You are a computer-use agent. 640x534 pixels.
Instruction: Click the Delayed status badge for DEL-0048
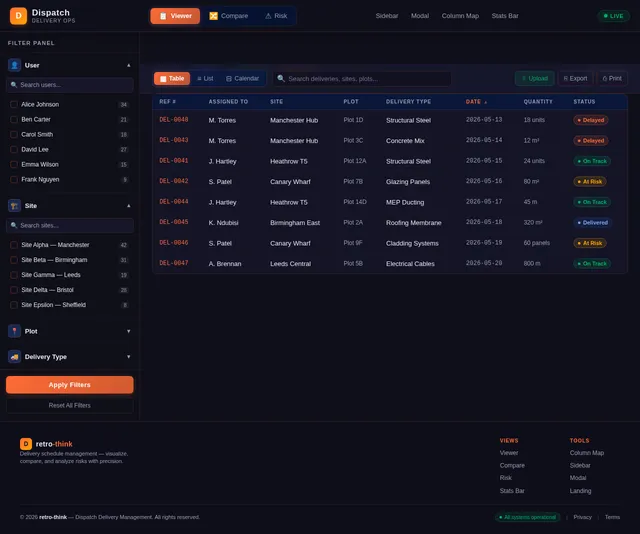591,120
